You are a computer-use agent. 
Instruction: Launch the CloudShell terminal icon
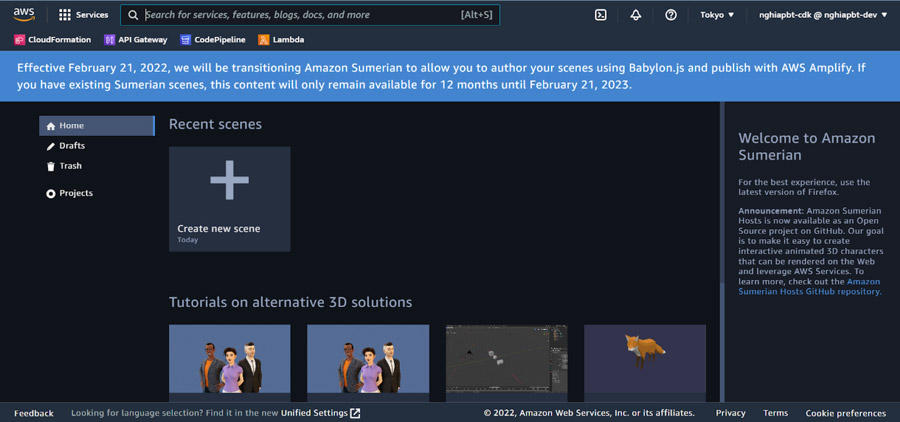[600, 15]
